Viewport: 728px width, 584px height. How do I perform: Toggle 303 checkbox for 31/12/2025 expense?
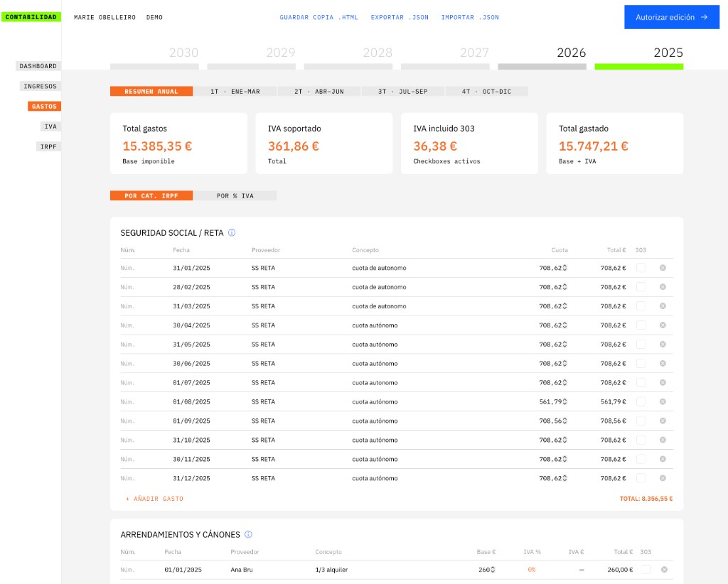(641, 478)
